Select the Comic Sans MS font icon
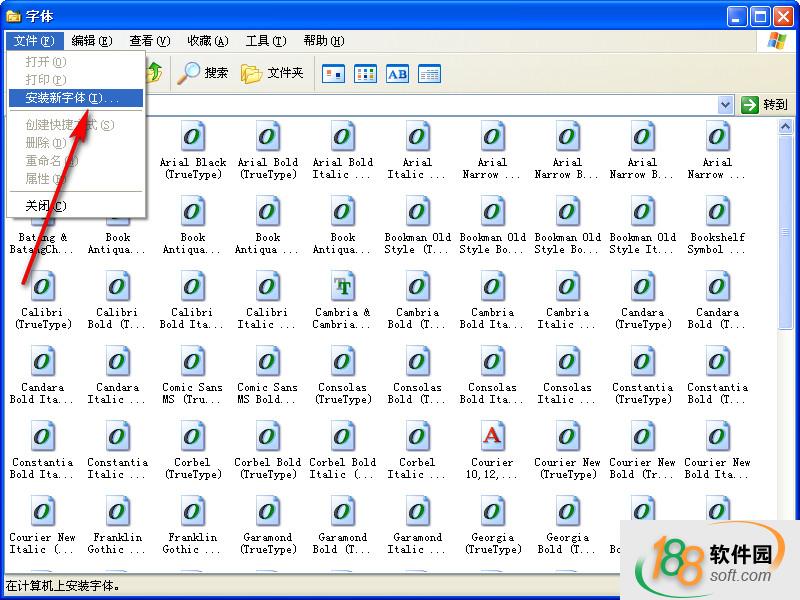Image resolution: width=800 pixels, height=600 pixels. pos(193,363)
